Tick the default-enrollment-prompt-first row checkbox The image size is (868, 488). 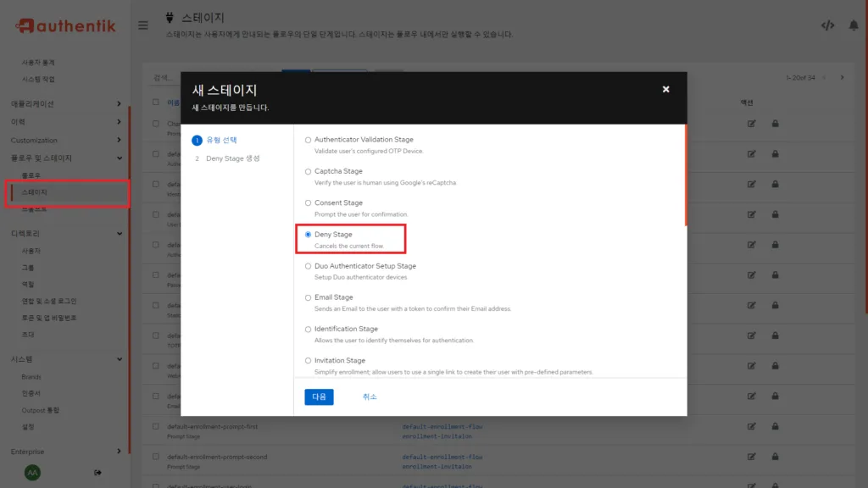coord(155,427)
